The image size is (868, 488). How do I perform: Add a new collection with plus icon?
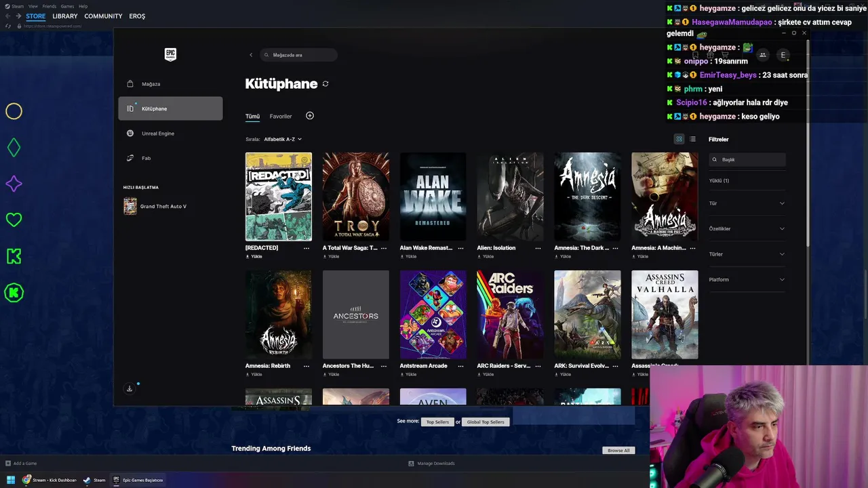[310, 116]
